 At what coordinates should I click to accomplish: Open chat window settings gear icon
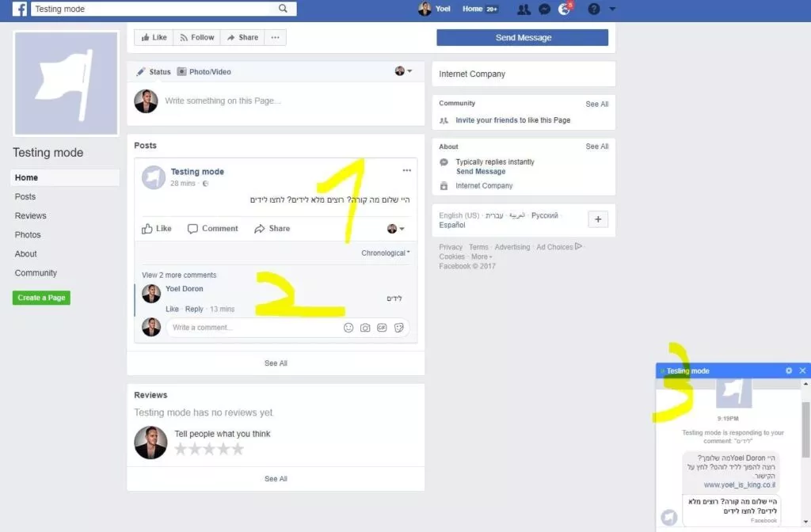pyautogui.click(x=789, y=370)
